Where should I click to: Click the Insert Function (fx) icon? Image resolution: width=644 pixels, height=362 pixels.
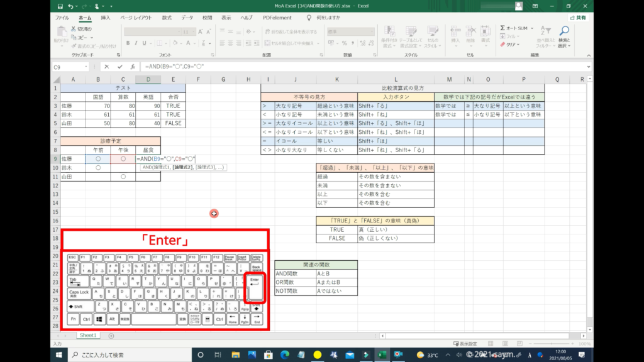click(132, 67)
